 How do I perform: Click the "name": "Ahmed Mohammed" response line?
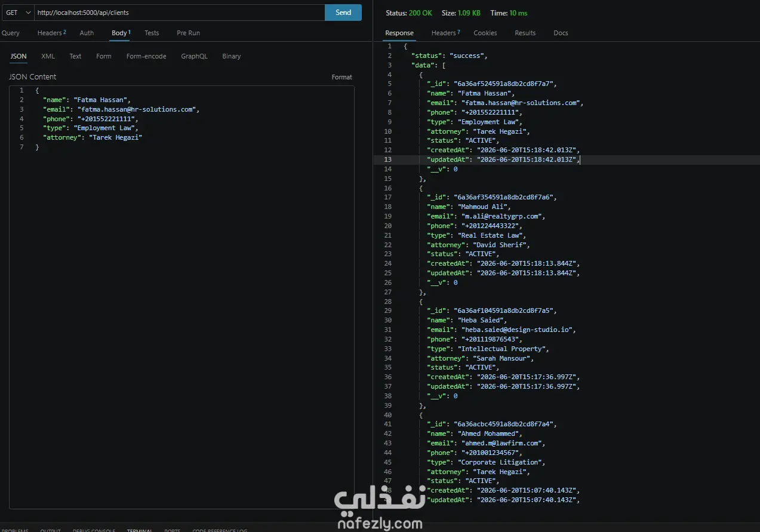[x=475, y=433]
